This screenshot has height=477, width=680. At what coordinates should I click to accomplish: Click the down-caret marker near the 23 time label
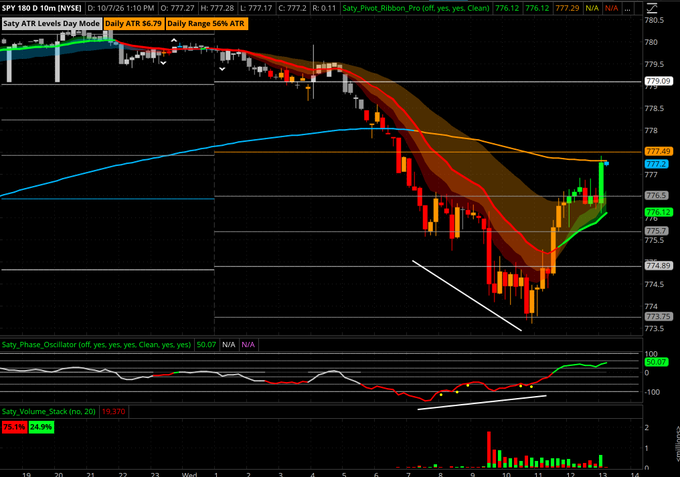163,63
